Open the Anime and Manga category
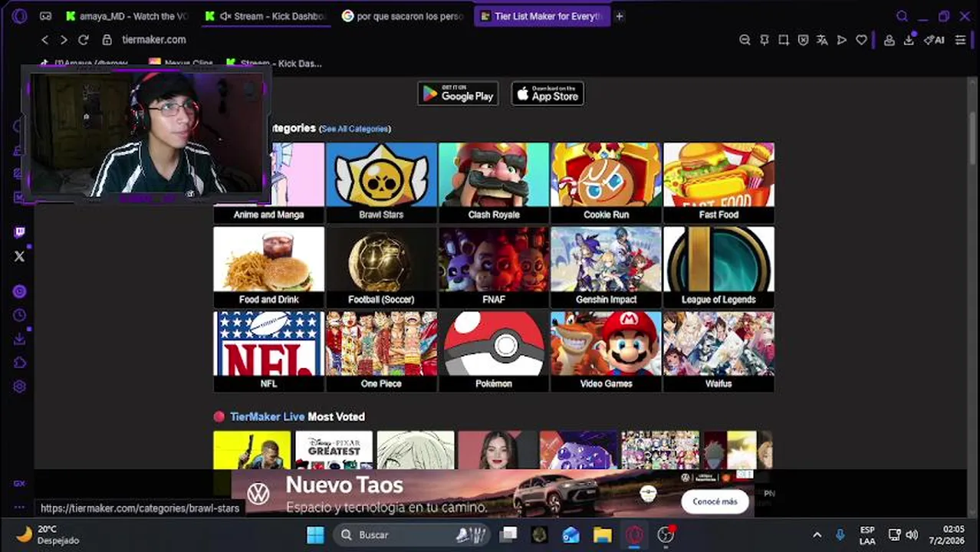This screenshot has height=552, width=980. (268, 182)
